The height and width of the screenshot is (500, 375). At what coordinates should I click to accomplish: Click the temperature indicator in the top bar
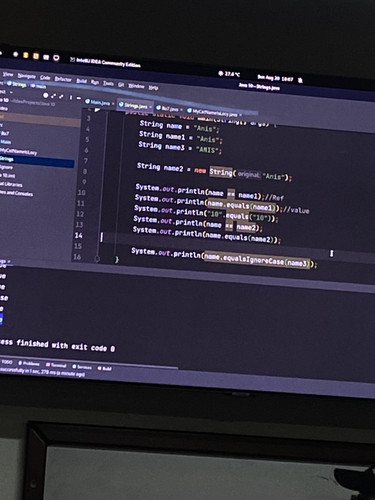[229, 74]
